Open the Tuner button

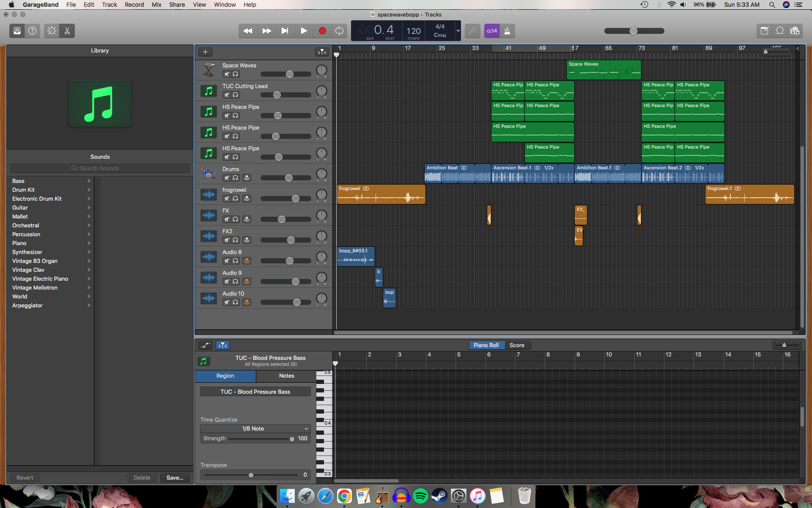coord(472,31)
